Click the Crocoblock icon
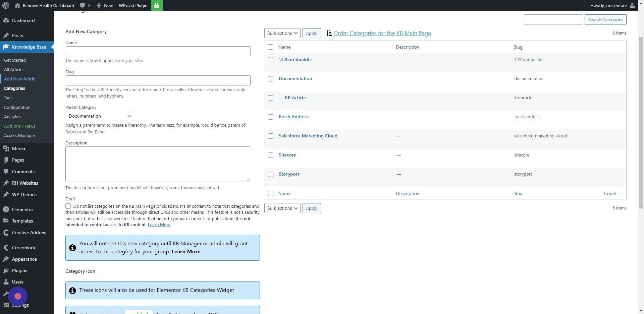Screen dimensions: 644x314 (x=6, y=248)
